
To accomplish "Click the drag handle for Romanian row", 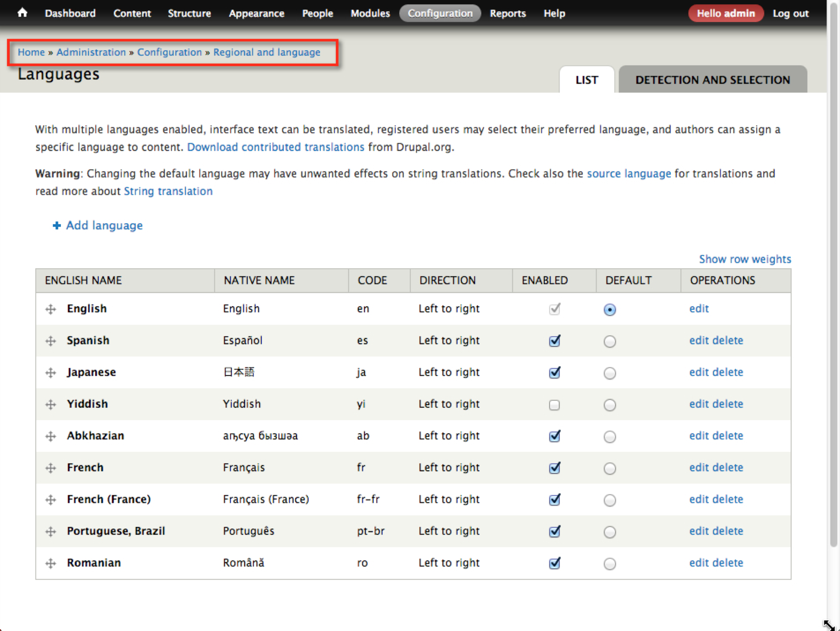I will point(51,563).
